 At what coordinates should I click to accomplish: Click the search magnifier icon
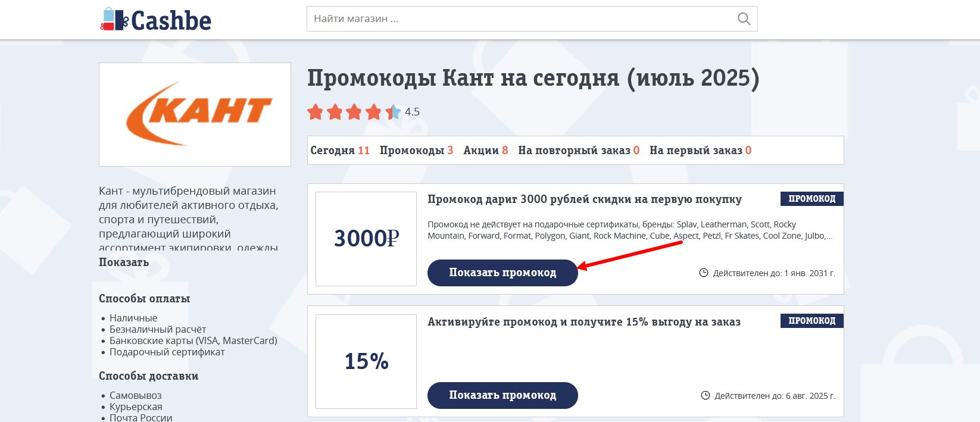coord(744,19)
